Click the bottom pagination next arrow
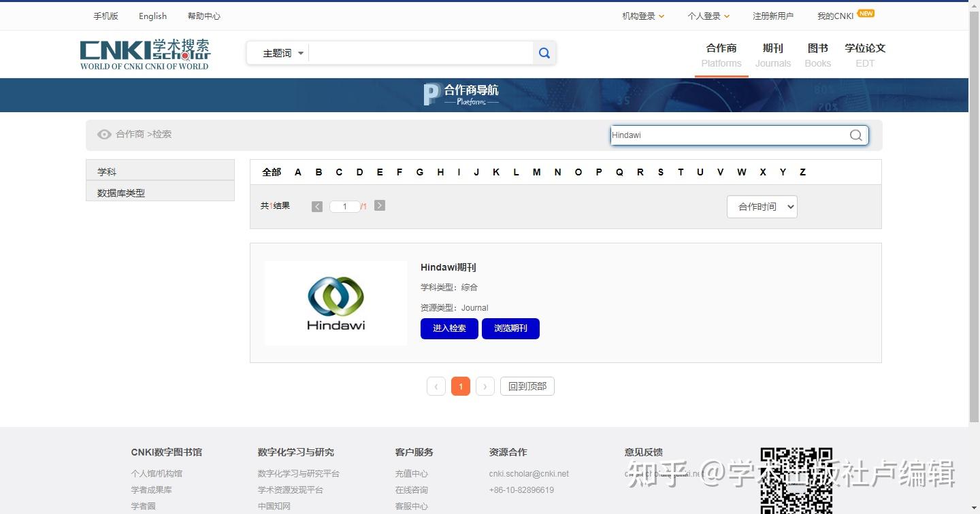This screenshot has width=980, height=514. pos(485,386)
